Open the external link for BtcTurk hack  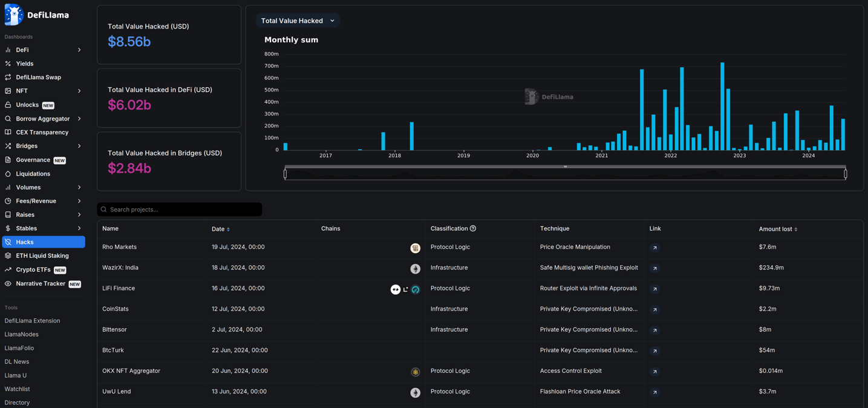tap(654, 351)
